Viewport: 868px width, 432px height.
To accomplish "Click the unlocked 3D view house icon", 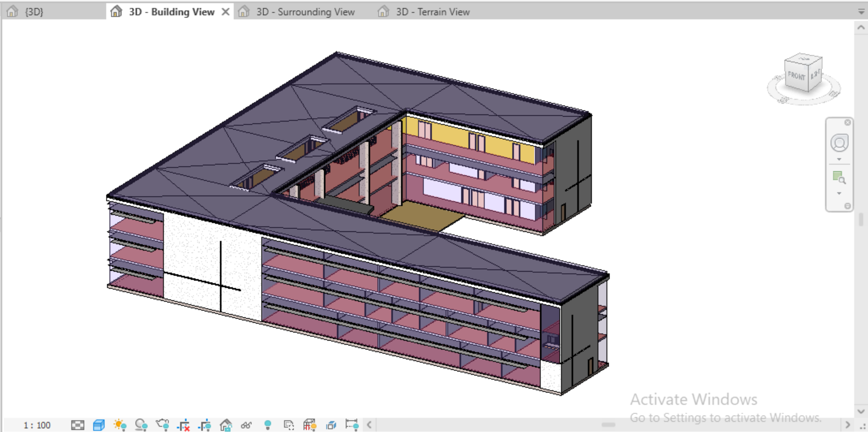I will [x=226, y=425].
